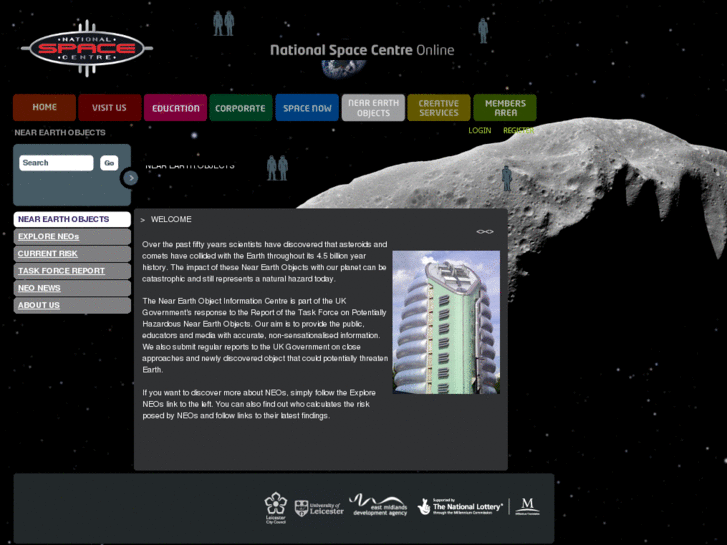Screen dimensions: 727x545
Task: Click the WELCOME heading text
Action: [171, 219]
